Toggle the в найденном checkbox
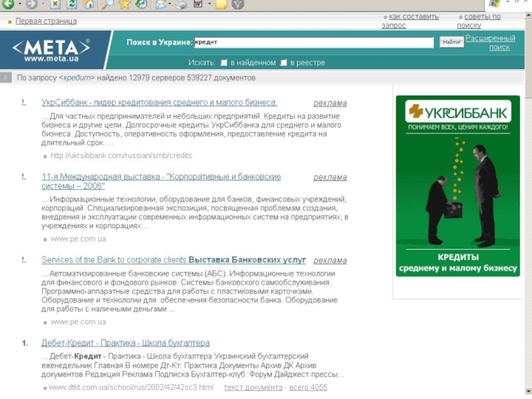 224,63
